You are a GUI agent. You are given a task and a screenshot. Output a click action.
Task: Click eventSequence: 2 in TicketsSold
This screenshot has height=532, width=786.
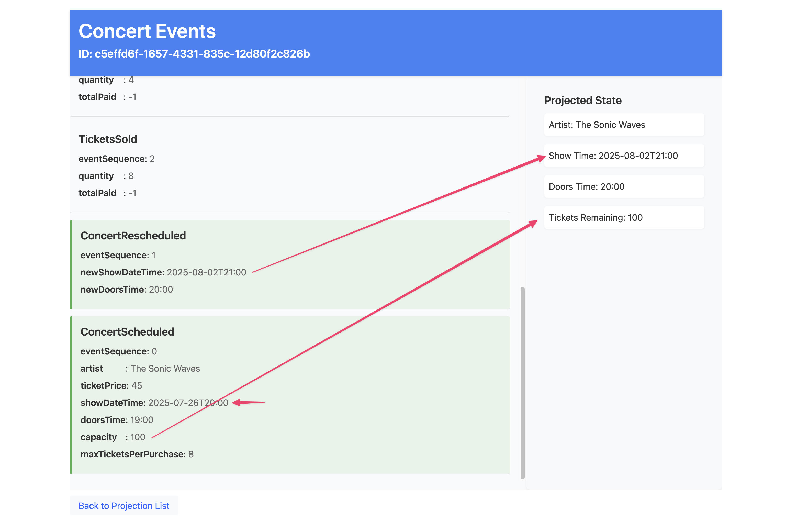[x=116, y=159]
